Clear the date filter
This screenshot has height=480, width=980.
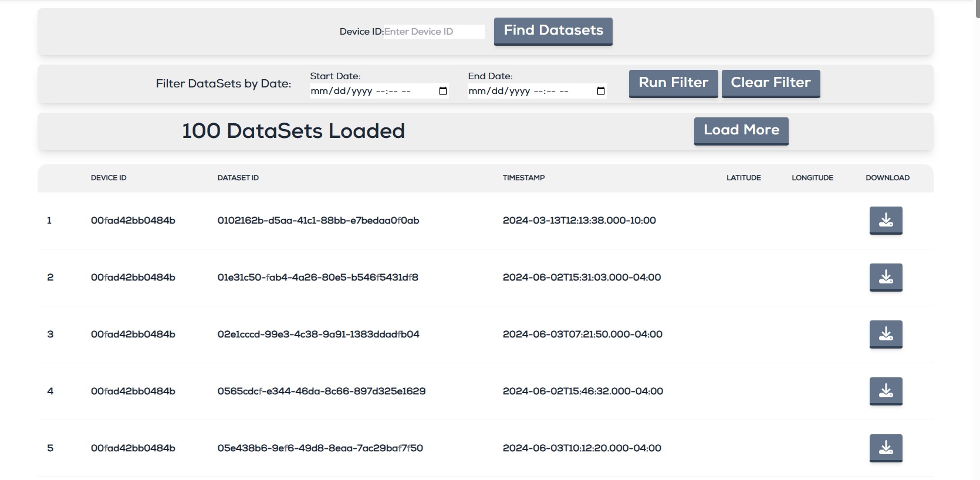click(x=771, y=83)
